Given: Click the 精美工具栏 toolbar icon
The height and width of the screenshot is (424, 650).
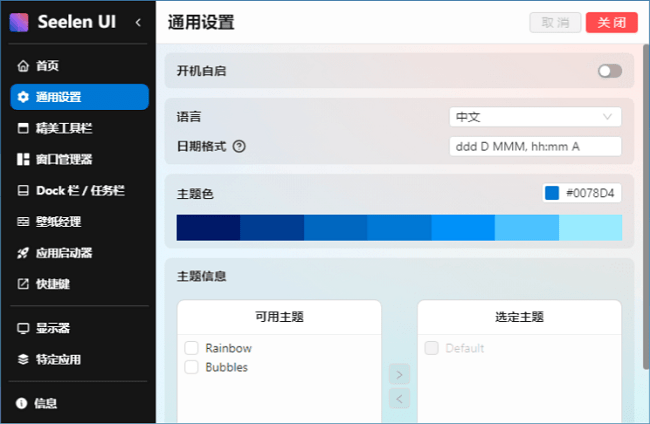Looking at the screenshot, I should pyautogui.click(x=24, y=128).
